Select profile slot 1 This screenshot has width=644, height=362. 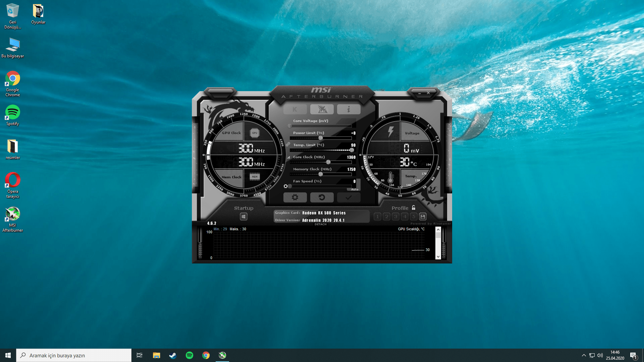pos(377,217)
